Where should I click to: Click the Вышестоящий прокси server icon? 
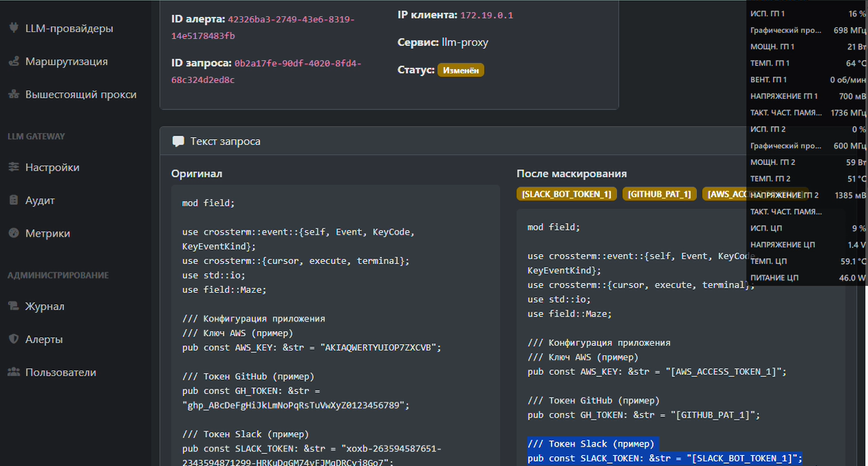pyautogui.click(x=13, y=94)
